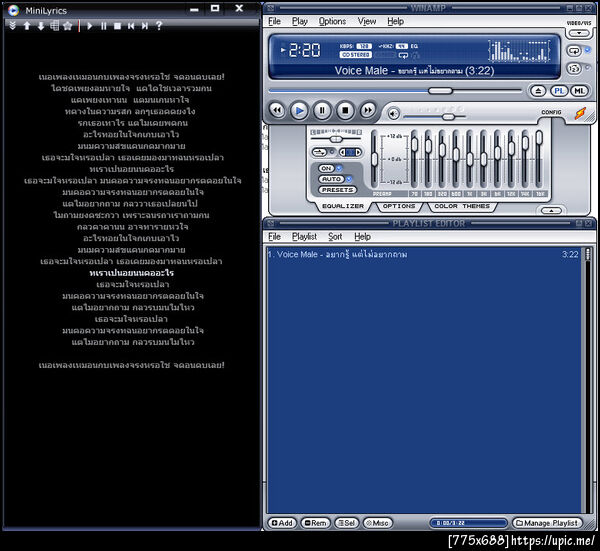Open Playlist Editor Sort menu
The width and height of the screenshot is (600, 551).
[x=335, y=237]
